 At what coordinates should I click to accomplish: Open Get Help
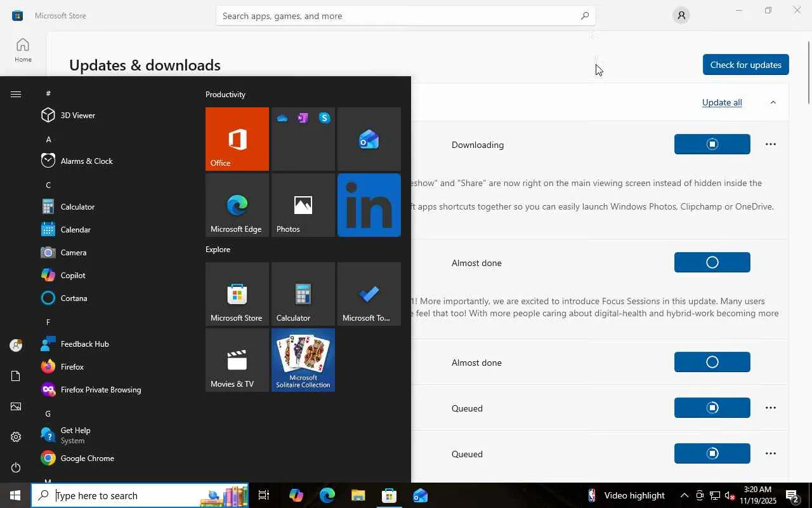114,436
